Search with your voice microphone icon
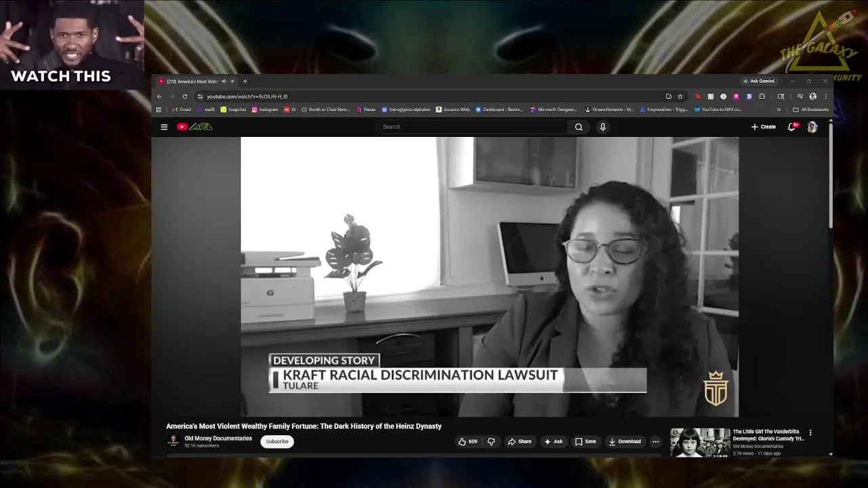Image resolution: width=868 pixels, height=488 pixels. [x=602, y=127]
